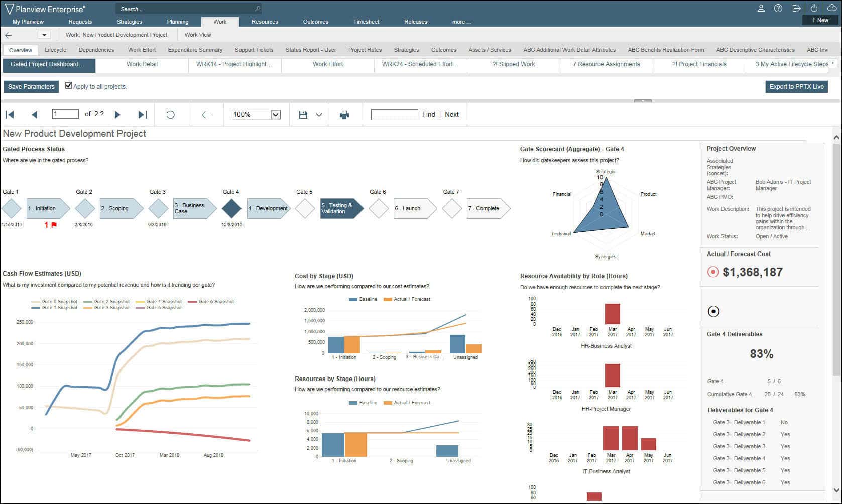Click Export to PPTX Live
The width and height of the screenshot is (842, 504).
pos(796,87)
